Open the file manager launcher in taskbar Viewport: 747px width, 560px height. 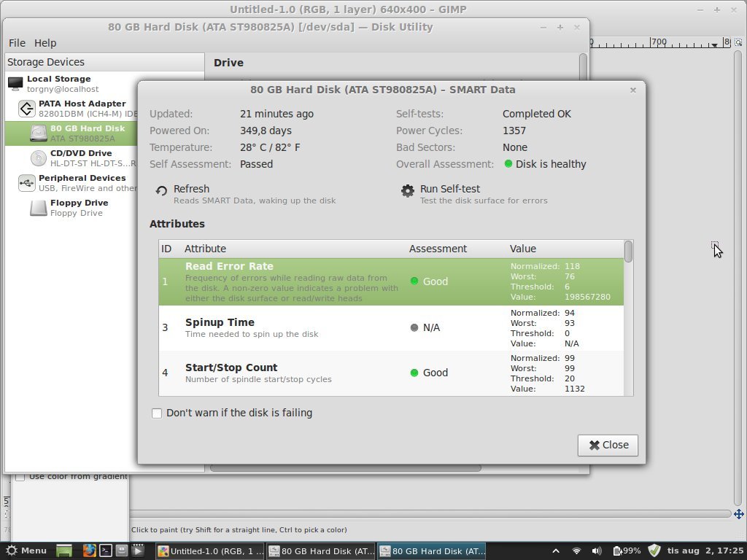click(x=122, y=551)
